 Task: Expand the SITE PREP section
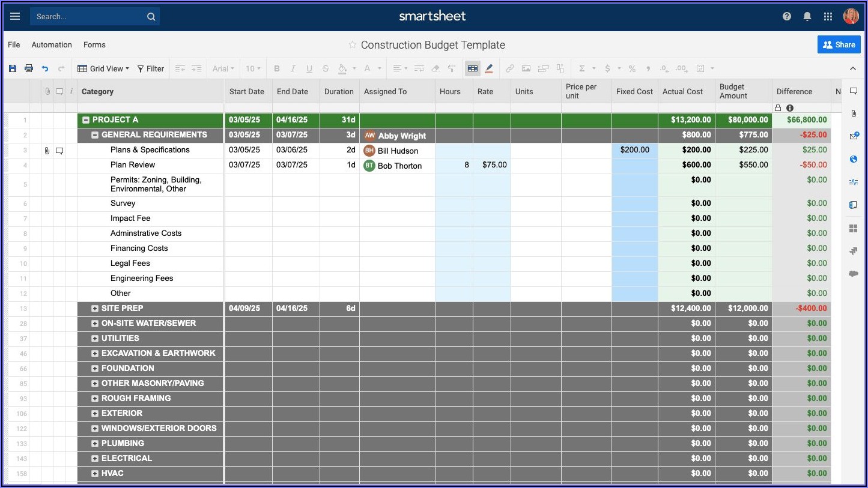pos(95,309)
